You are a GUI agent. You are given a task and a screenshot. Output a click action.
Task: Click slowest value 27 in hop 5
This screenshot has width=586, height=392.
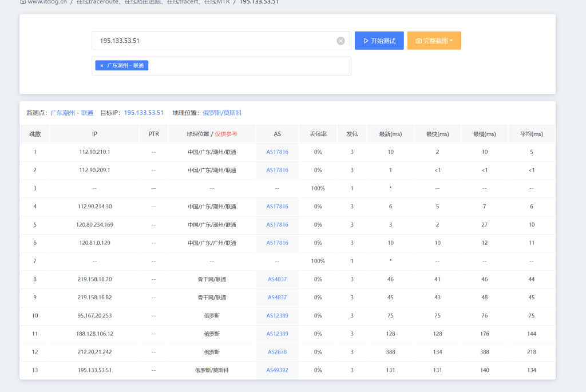pos(484,224)
